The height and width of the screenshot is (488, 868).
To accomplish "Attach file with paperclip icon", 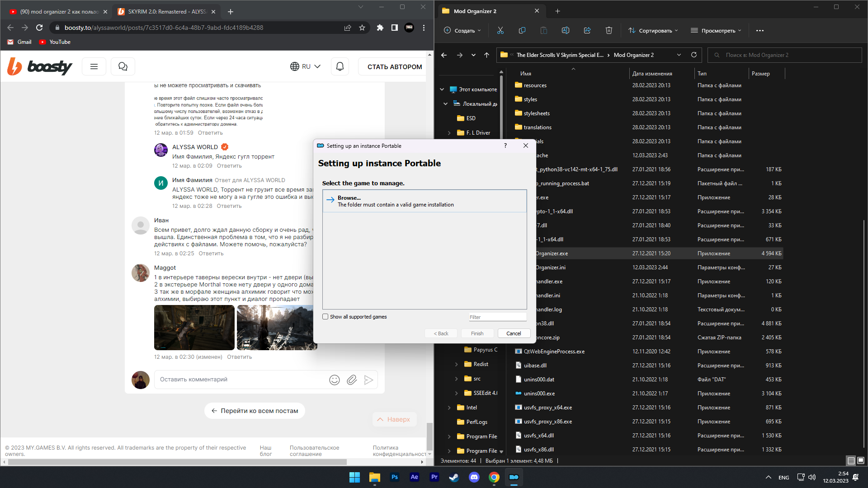I will pyautogui.click(x=351, y=380).
